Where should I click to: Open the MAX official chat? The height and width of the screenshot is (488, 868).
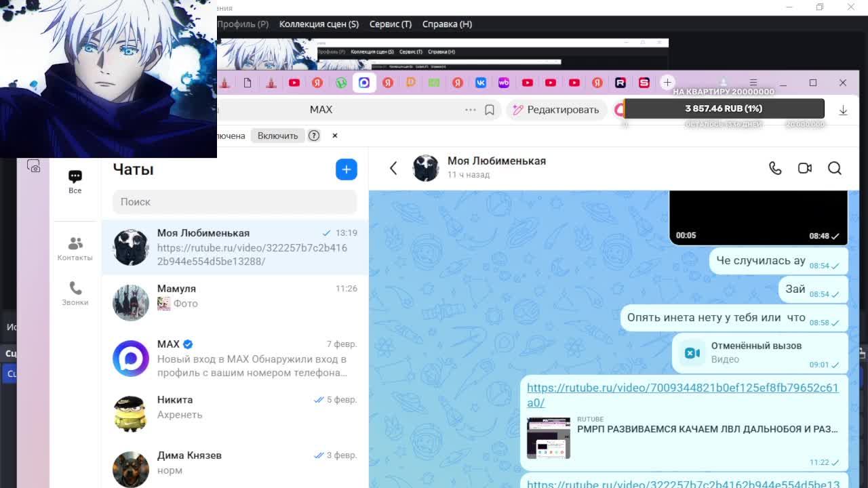click(x=235, y=358)
